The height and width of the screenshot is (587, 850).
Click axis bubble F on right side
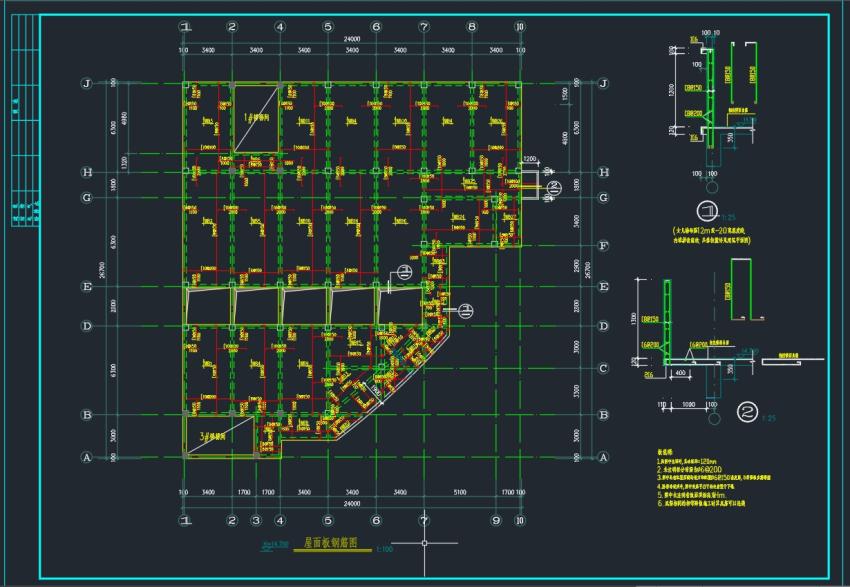[603, 246]
